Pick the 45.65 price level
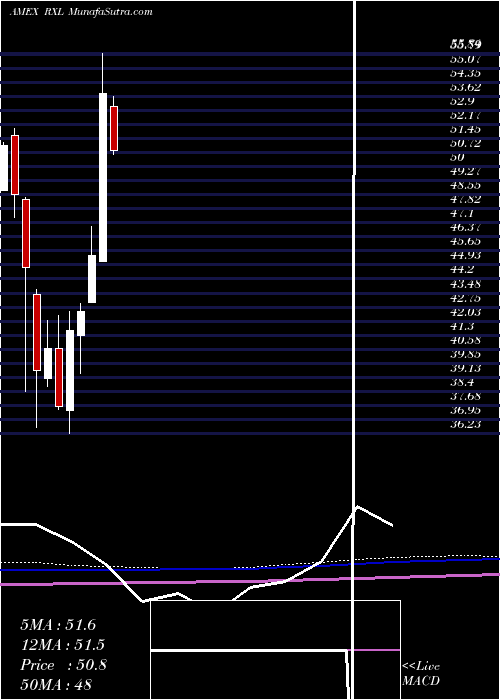 click(x=465, y=241)
